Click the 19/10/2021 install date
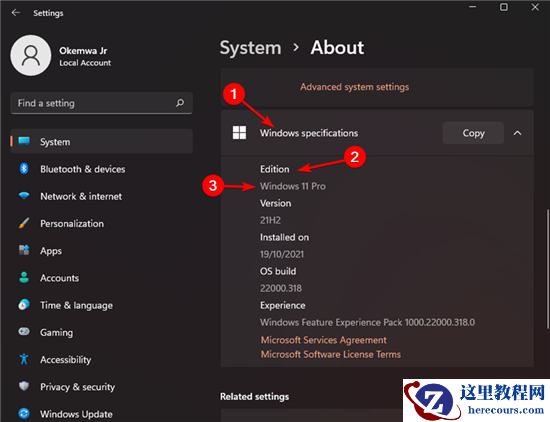This screenshot has height=422, width=550. coord(282,254)
